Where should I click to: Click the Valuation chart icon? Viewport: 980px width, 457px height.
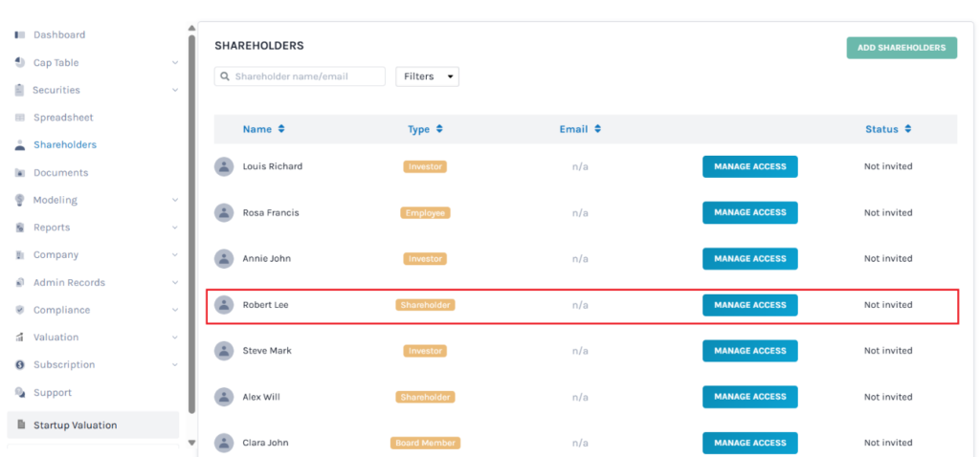[20, 337]
